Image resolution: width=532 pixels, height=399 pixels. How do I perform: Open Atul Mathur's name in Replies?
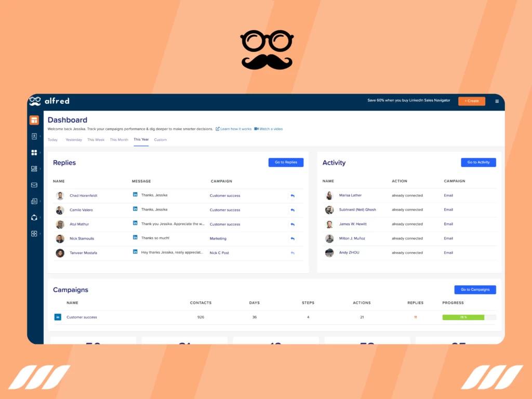[79, 224]
